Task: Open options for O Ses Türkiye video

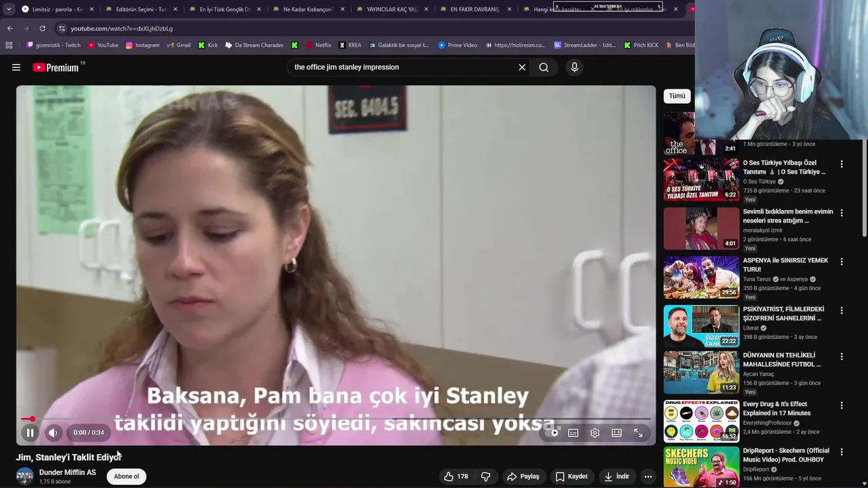Action: click(x=842, y=164)
